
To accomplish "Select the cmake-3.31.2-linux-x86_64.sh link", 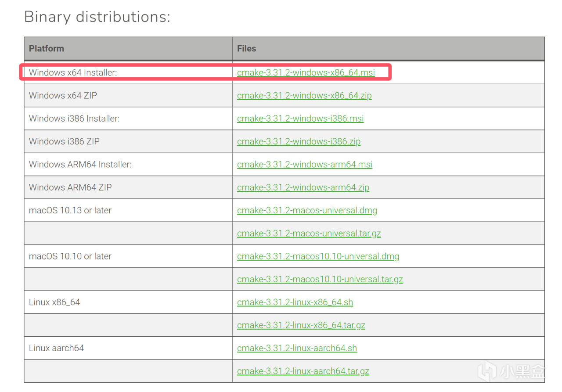I will [295, 302].
